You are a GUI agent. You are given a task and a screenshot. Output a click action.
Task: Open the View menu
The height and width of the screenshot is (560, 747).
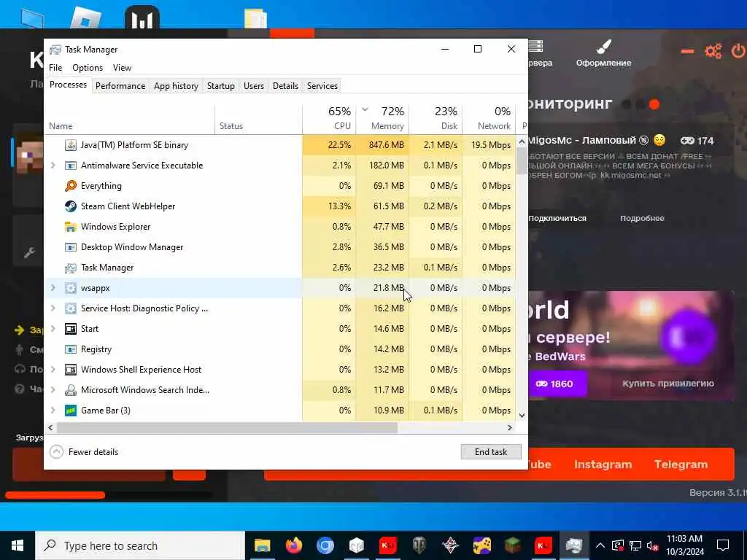122,68
